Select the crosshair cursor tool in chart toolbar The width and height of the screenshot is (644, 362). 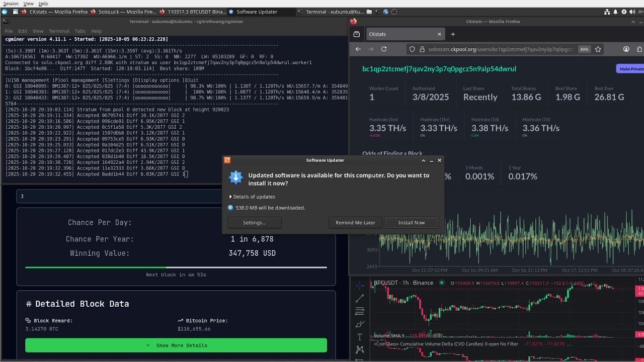360,286
